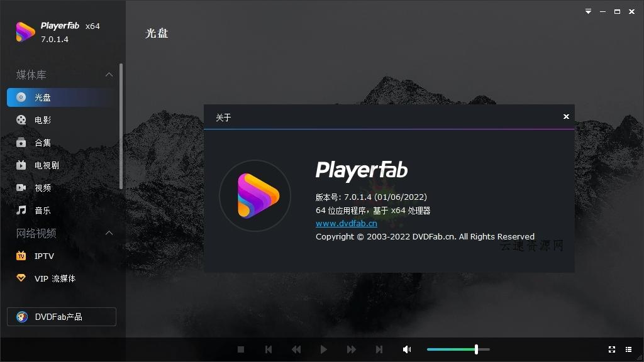Viewport: 644px width, 362px height.
Task: Select 音乐 in the sidebar
Action: (x=42, y=211)
